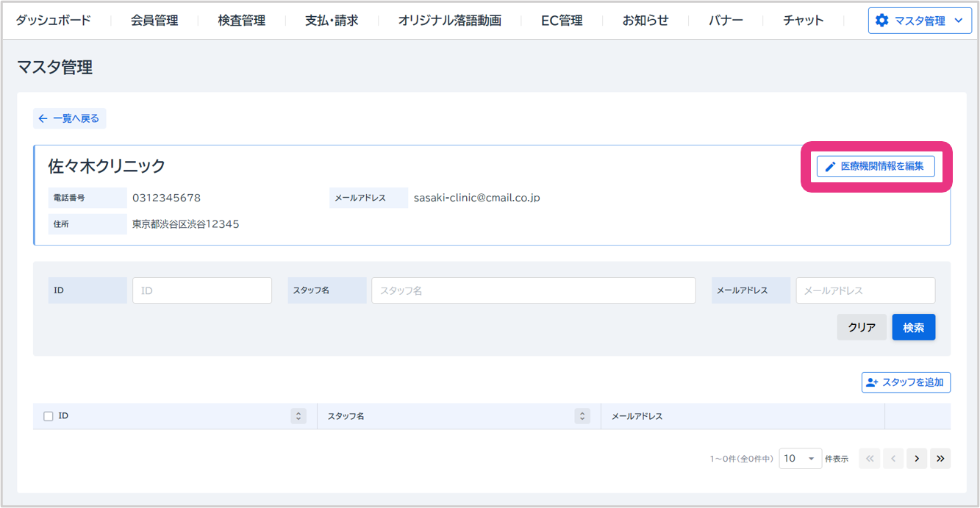This screenshot has width=980, height=508.
Task: Click the next page arrow in pagination
Action: click(916, 459)
